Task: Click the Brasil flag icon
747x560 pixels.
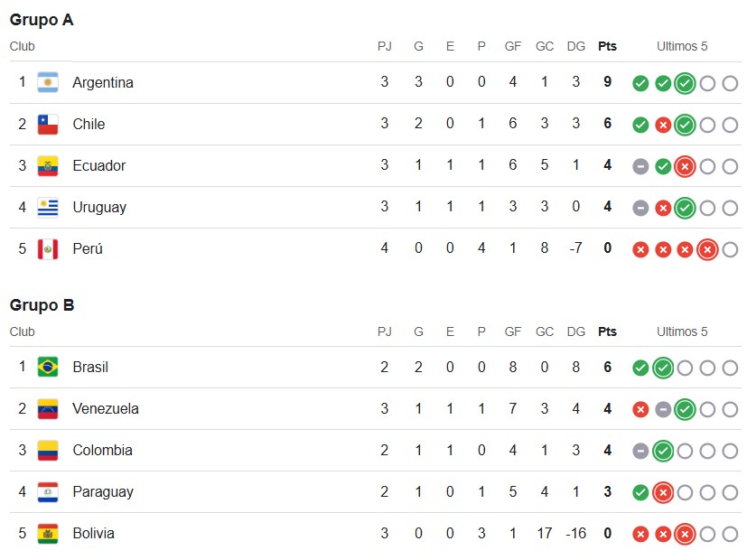Action: coord(48,367)
